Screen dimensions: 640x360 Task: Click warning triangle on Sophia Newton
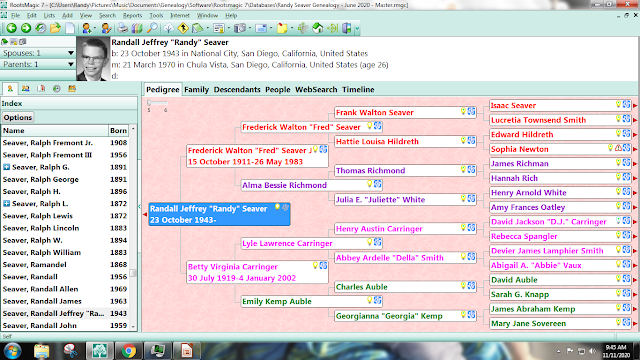(x=618, y=148)
